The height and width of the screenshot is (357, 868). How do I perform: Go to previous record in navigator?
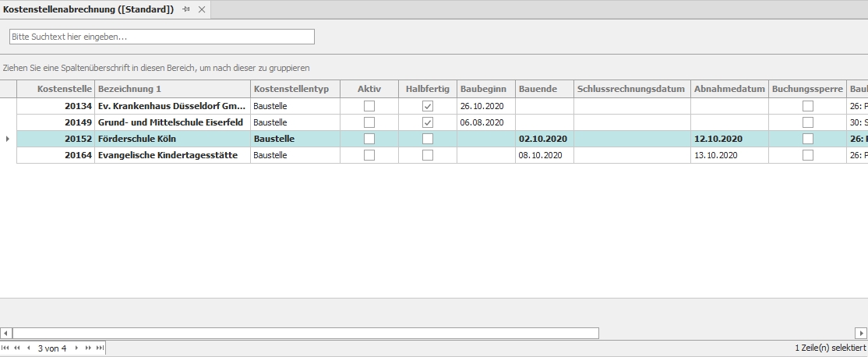[x=29, y=348]
